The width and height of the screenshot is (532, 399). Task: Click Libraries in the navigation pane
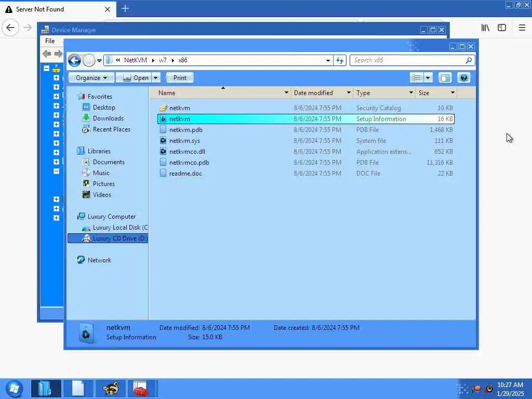click(99, 151)
